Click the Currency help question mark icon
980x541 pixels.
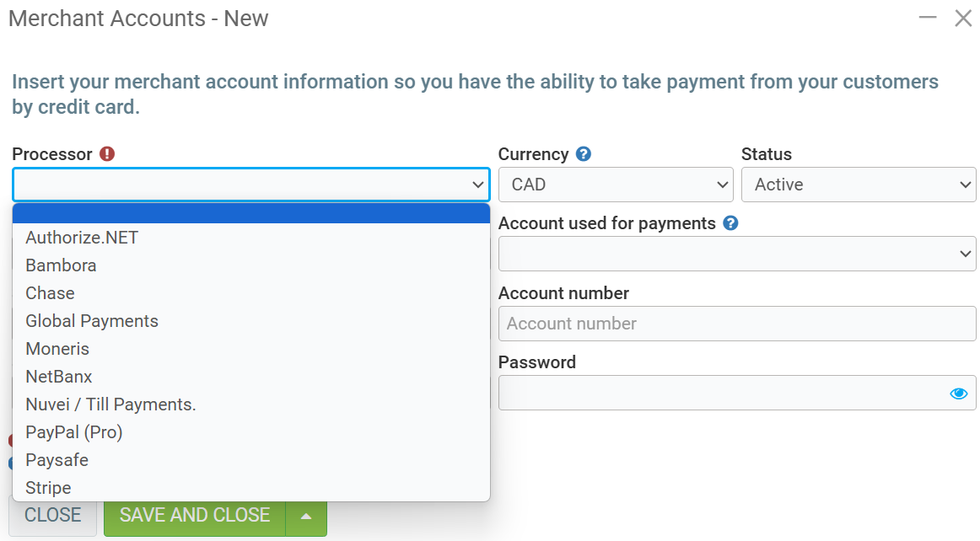tap(584, 154)
